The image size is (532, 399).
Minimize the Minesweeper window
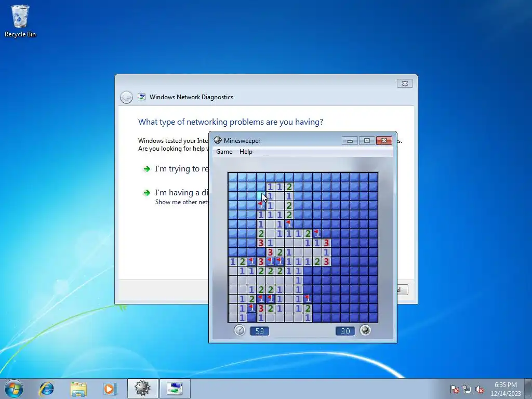(350, 141)
